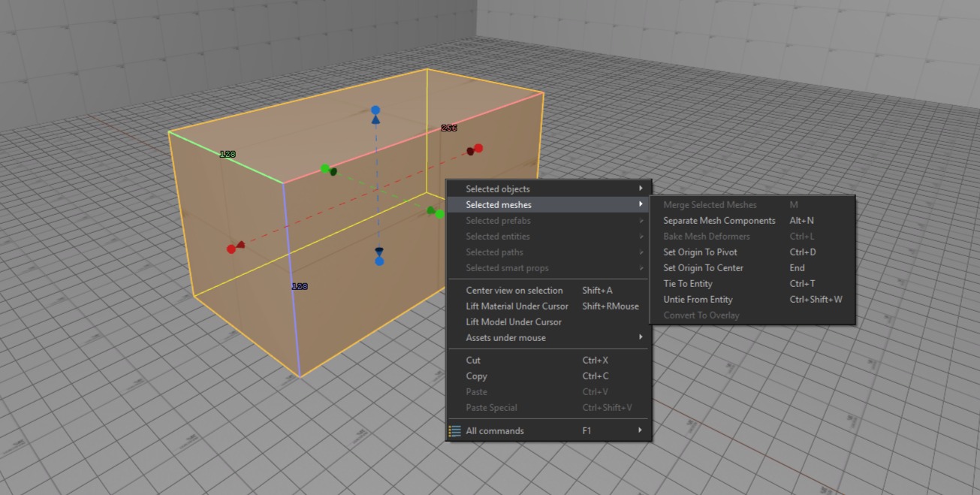Expand the Selected objects submenu
The height and width of the screenshot is (495, 980).
[497, 189]
